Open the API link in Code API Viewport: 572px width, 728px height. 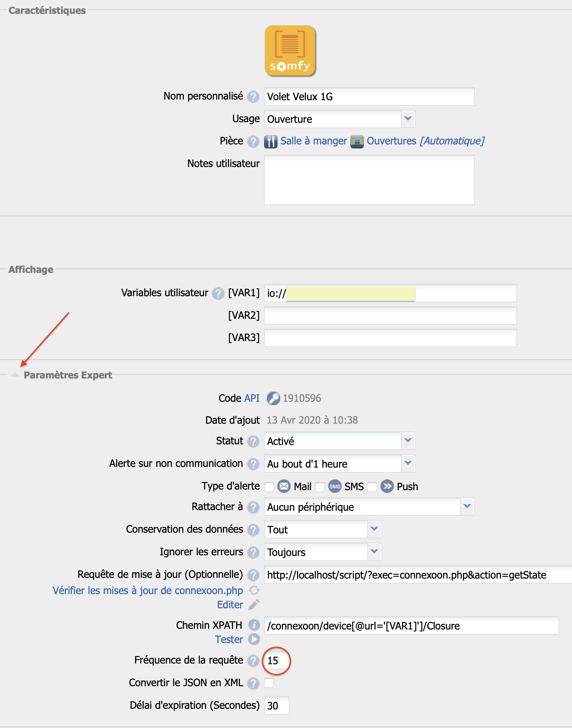tap(252, 398)
